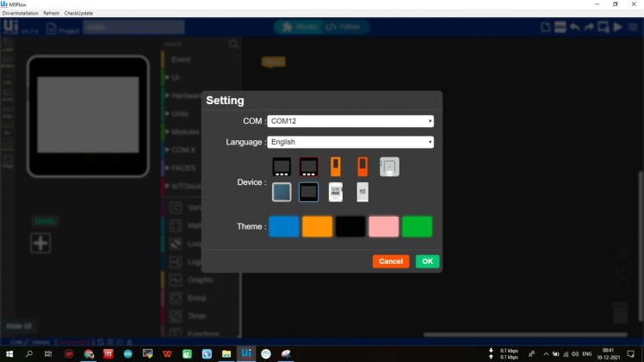Click the Hide UI button
This screenshot has height=362, width=644.
(19, 326)
